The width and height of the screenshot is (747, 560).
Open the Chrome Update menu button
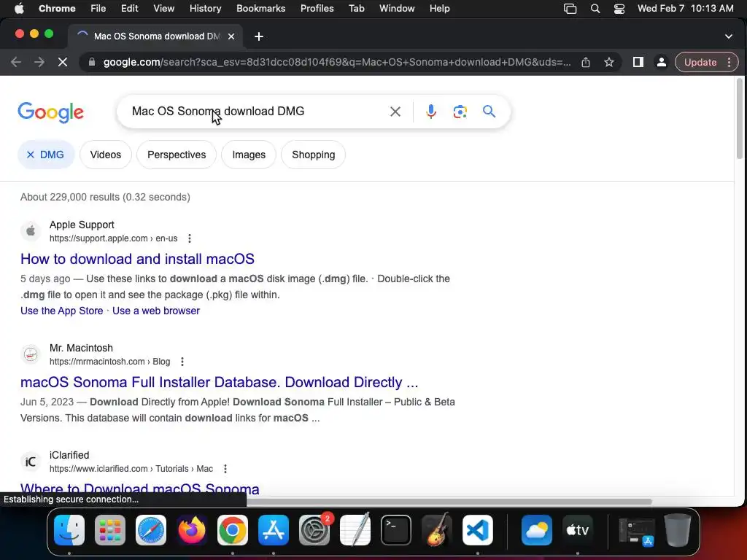tap(706, 63)
